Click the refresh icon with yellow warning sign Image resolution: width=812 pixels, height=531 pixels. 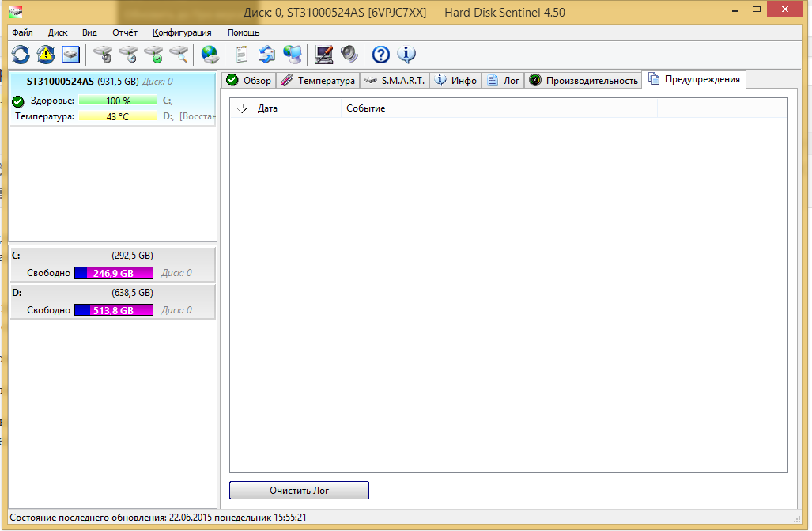point(46,55)
